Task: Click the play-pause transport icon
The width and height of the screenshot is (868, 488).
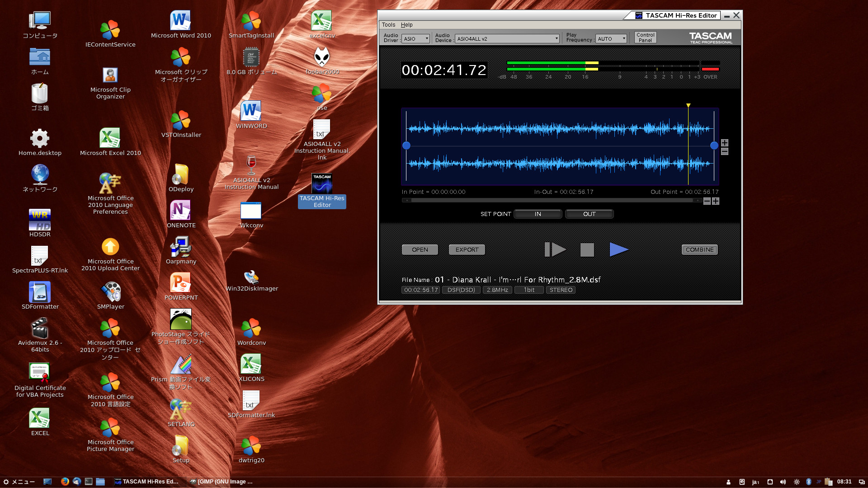Action: (x=555, y=249)
